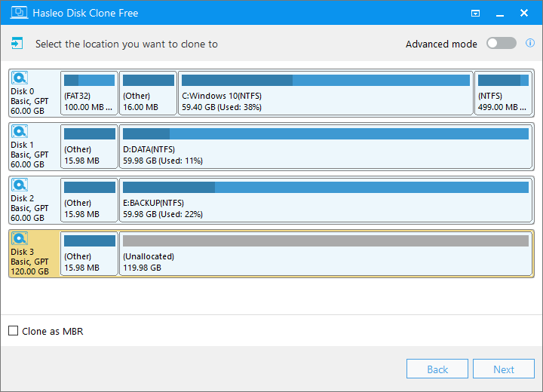Image resolution: width=543 pixels, height=392 pixels.
Task: Click the Disk 1 drive icon
Action: 20,131
